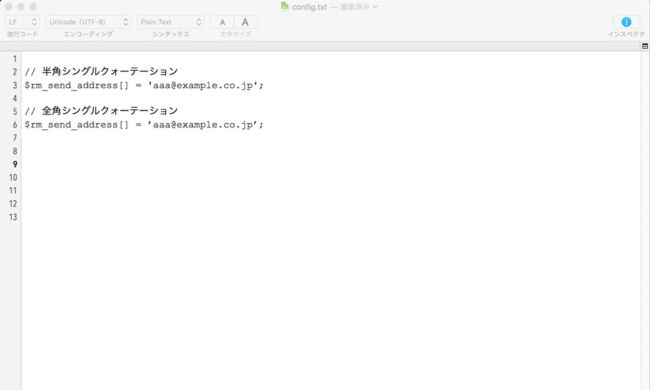
Task: Open the Plain Text syntax dropdown
Action: pyautogui.click(x=171, y=22)
